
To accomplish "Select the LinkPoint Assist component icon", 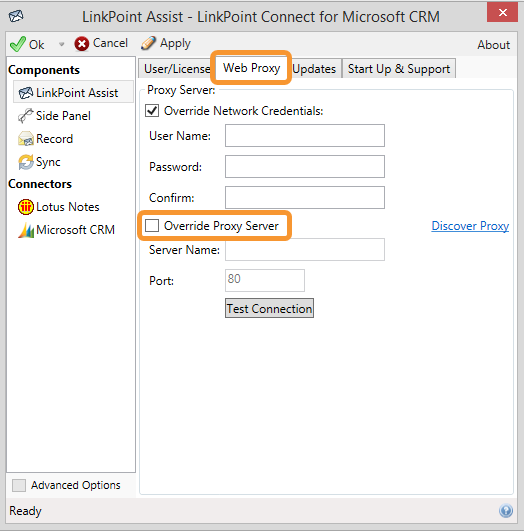I will [x=26, y=93].
